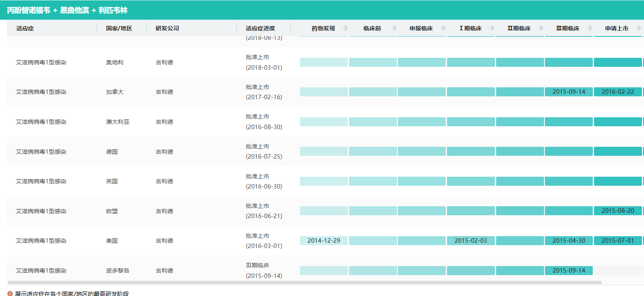Select the 2015-02-03 Phase I date cell

tap(471, 241)
